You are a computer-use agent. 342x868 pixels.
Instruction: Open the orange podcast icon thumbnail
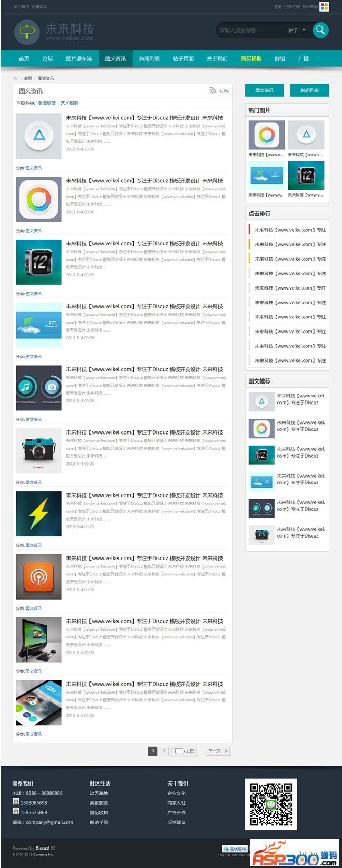tap(39, 577)
